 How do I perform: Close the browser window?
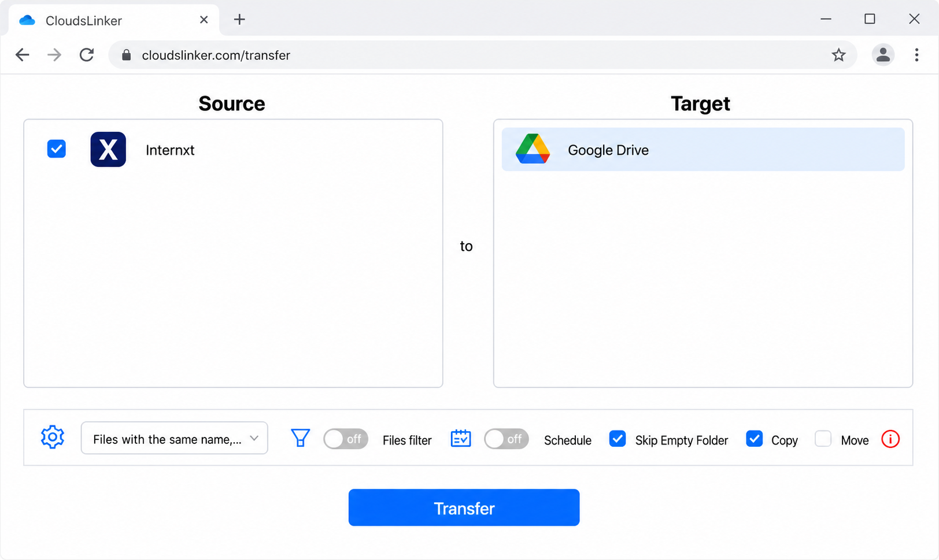914,19
